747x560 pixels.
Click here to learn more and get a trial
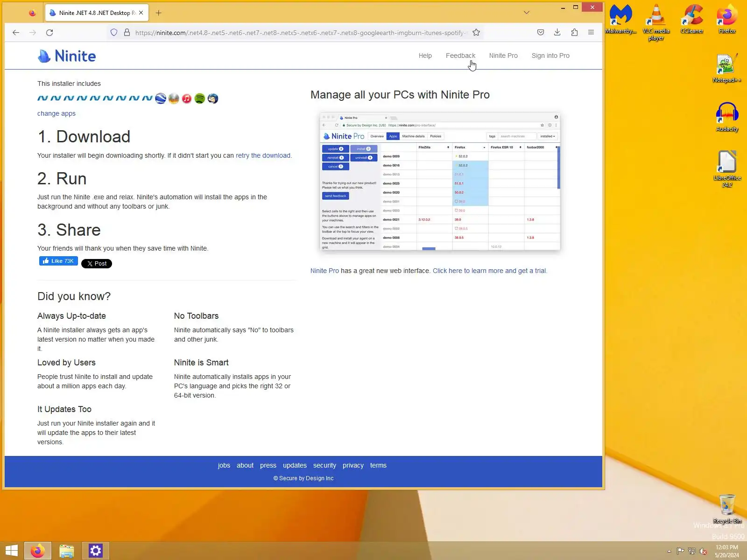tap(489, 271)
